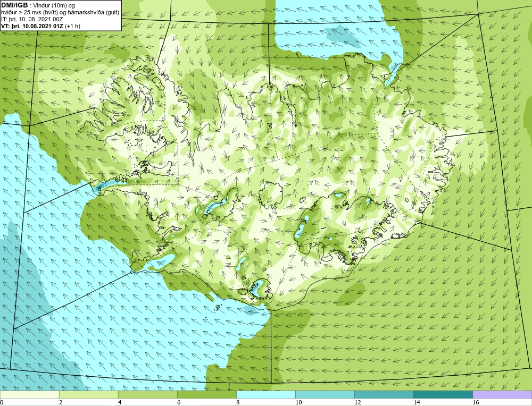Viewport: 532px width, 406px height.
Task: Click the 'hviður > 25 m/s (hvítt)' legend text
Action: pos(30,13)
